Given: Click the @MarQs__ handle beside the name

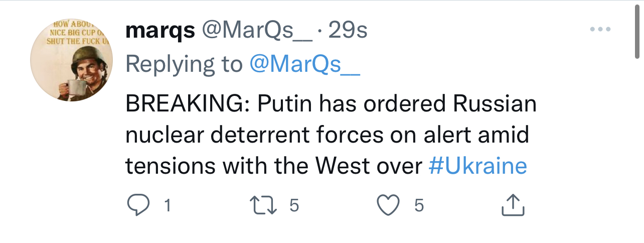Looking at the screenshot, I should click(256, 31).
